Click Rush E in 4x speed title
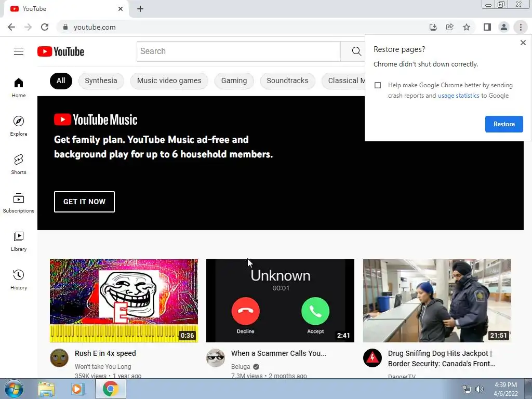 click(105, 353)
